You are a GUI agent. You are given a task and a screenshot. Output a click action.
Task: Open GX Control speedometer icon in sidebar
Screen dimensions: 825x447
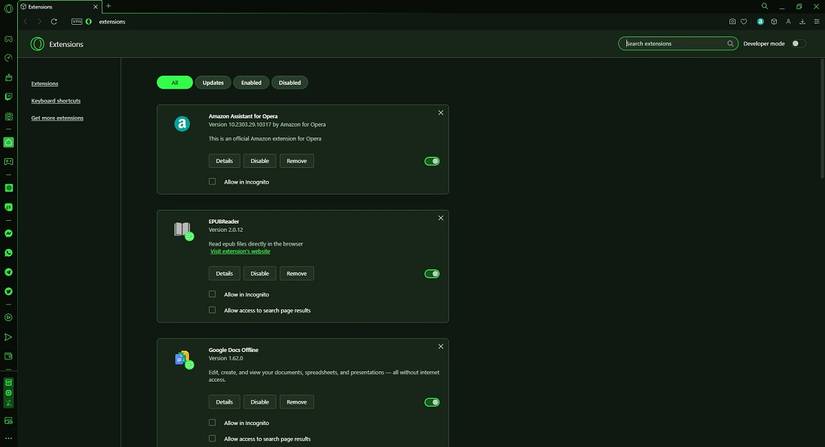pyautogui.click(x=8, y=58)
